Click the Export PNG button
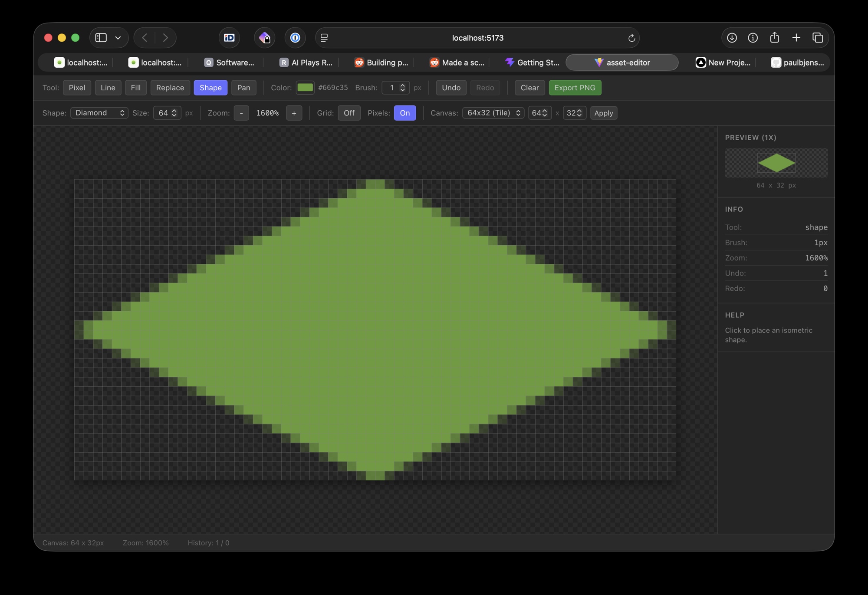This screenshot has height=595, width=868. (575, 88)
